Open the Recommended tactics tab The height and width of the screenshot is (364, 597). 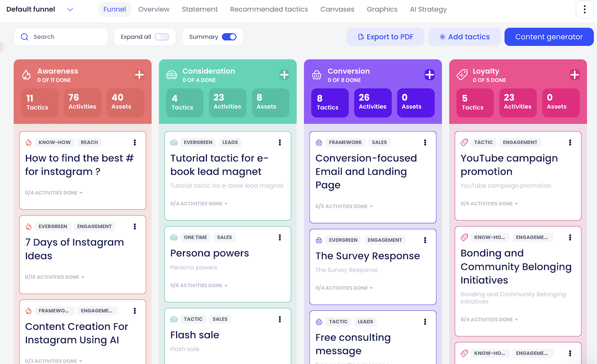[269, 9]
